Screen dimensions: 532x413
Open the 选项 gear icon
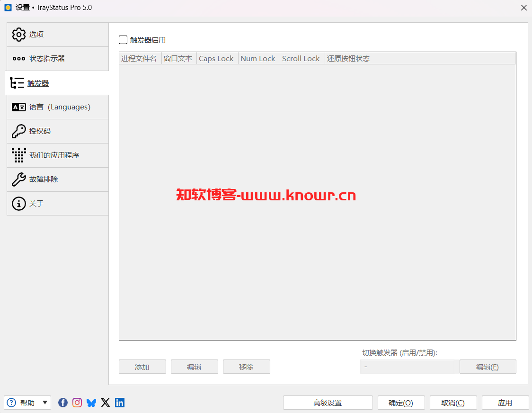click(18, 35)
